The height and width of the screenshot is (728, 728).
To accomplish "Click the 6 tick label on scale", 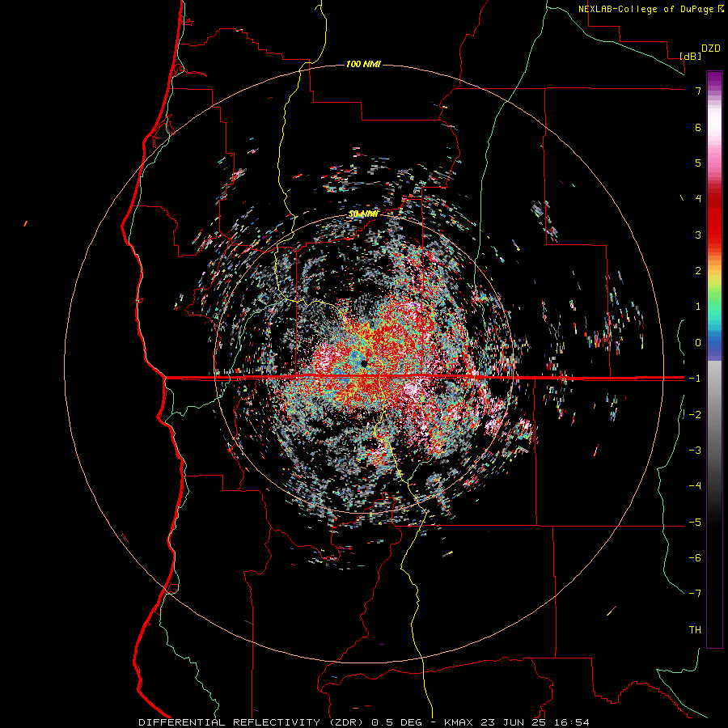I will pyautogui.click(x=698, y=127).
